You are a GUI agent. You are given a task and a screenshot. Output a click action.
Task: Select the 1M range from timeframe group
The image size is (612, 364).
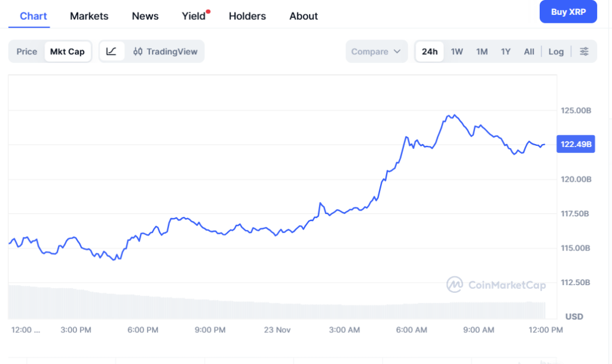pyautogui.click(x=482, y=51)
